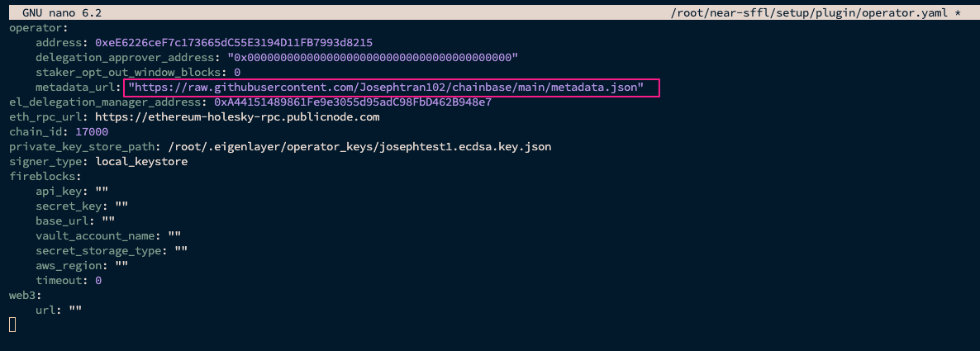This screenshot has width=980, height=351.
Task: Click the aws_region empty value
Action: pyautogui.click(x=121, y=266)
